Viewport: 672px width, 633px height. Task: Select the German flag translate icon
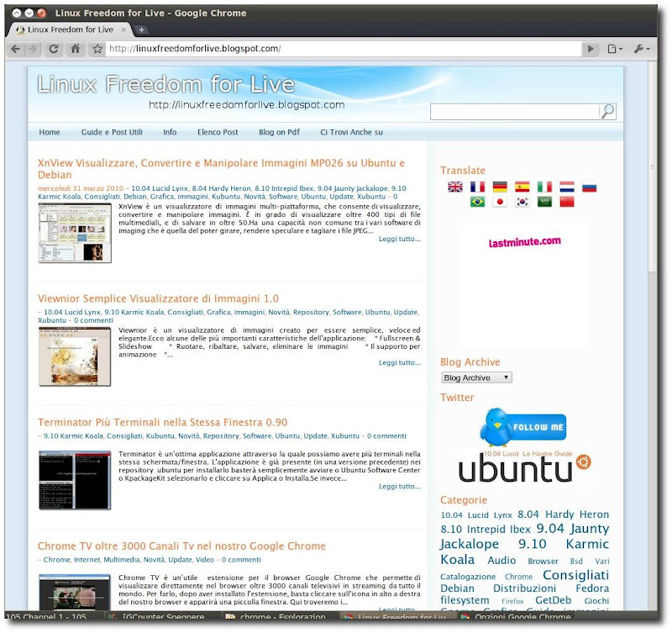point(499,187)
